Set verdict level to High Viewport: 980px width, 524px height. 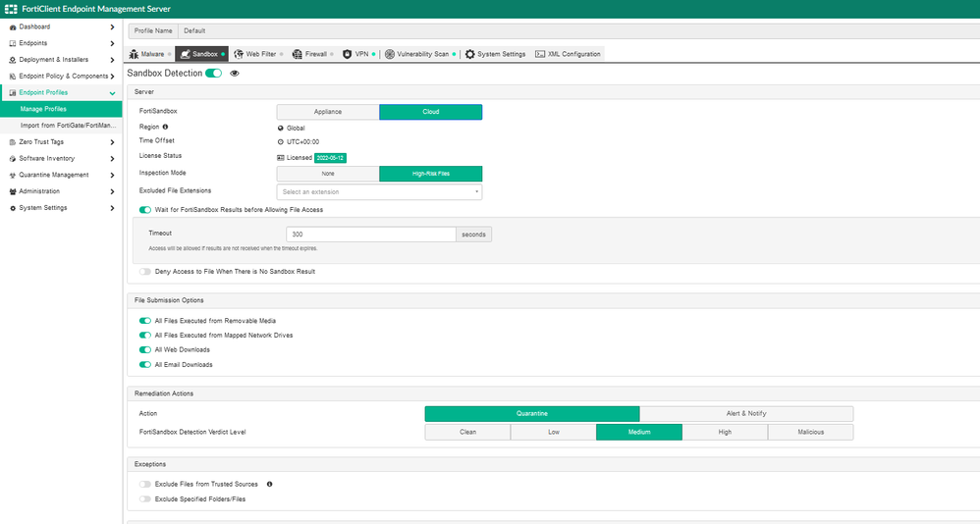[725, 432]
